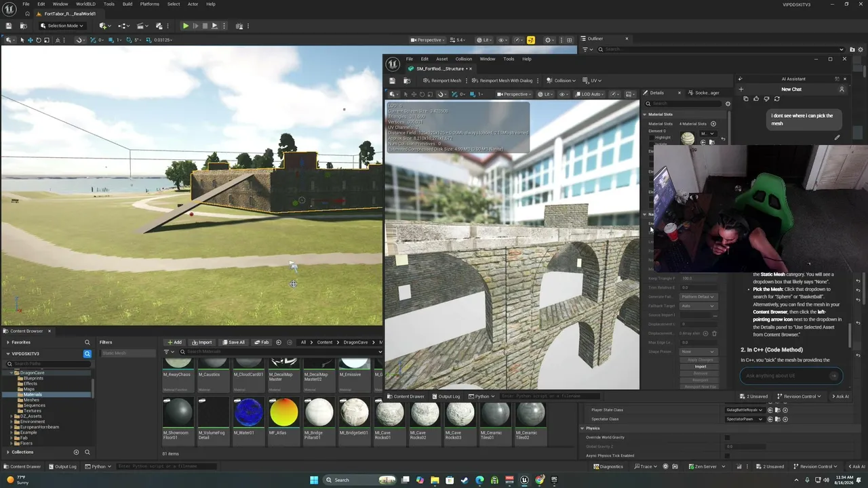Start a New Chat with the plus icon

(x=741, y=89)
